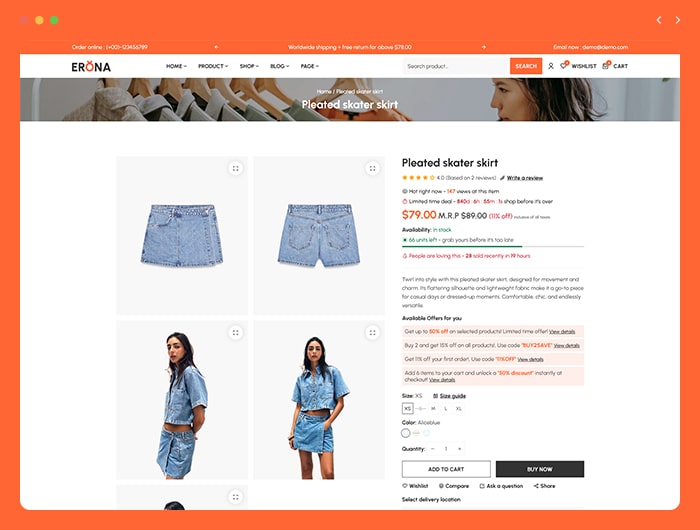Select size M option
The height and width of the screenshot is (530, 700).
tap(433, 409)
